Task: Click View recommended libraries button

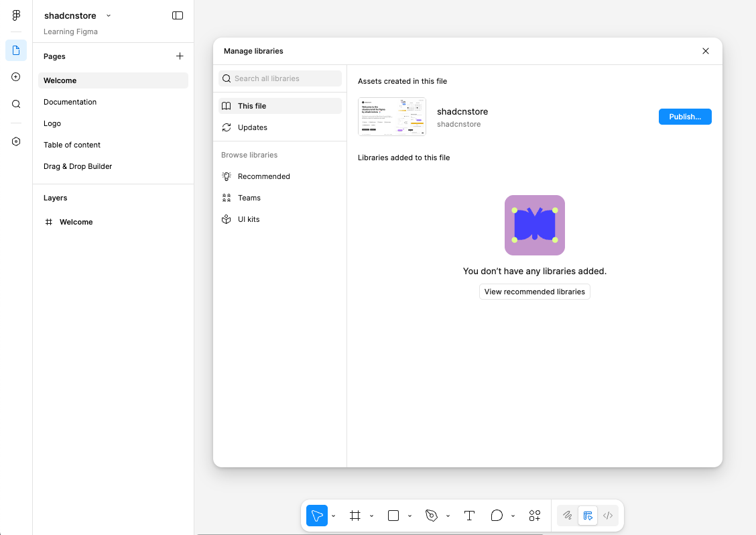Action: [x=534, y=292]
